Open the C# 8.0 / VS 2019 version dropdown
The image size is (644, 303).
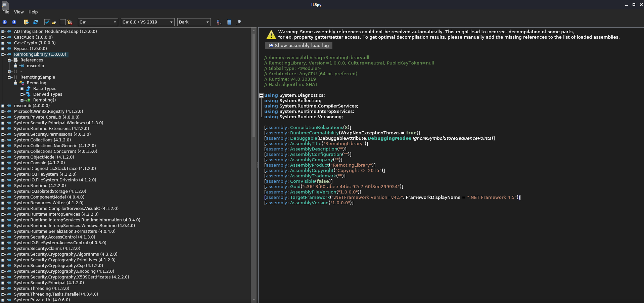point(148,22)
